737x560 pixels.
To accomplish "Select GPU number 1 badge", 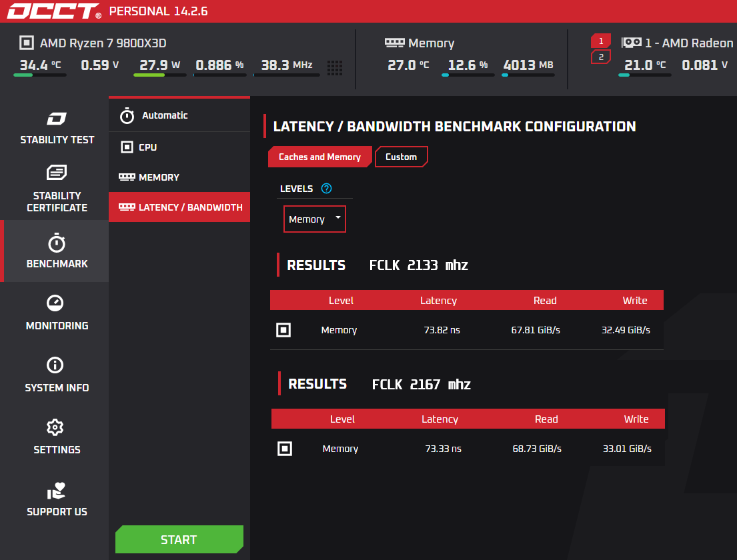I will (601, 41).
